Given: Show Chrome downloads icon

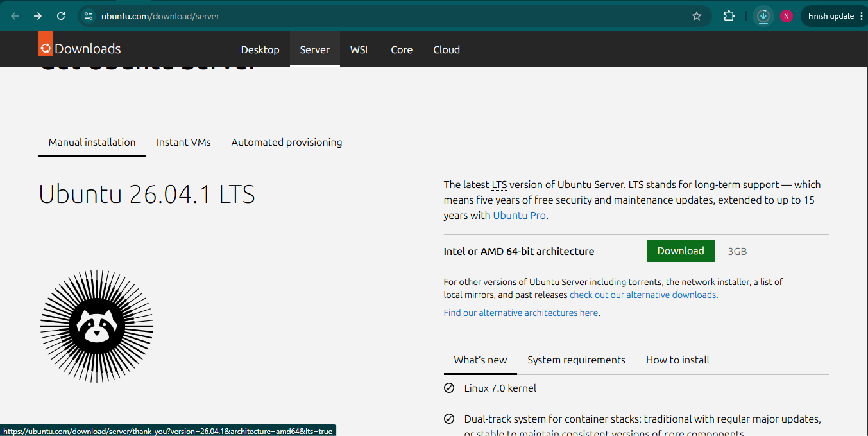Looking at the screenshot, I should click(x=763, y=16).
